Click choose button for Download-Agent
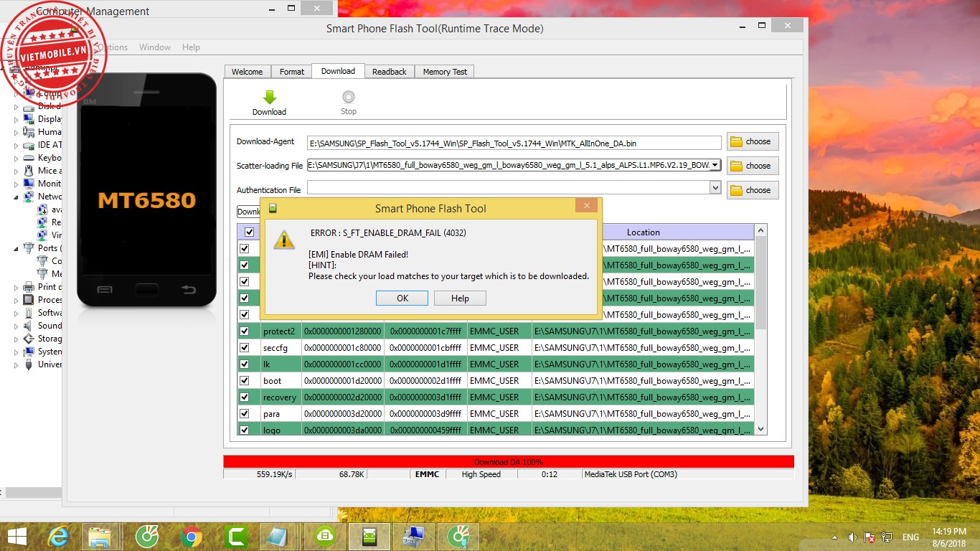 [753, 141]
